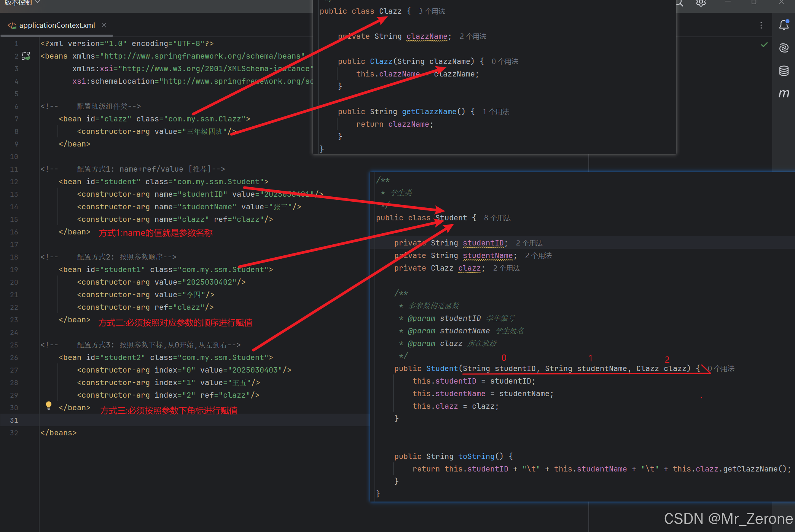
Task: Select the applicationContext.xml editor tab
Action: tap(57, 25)
